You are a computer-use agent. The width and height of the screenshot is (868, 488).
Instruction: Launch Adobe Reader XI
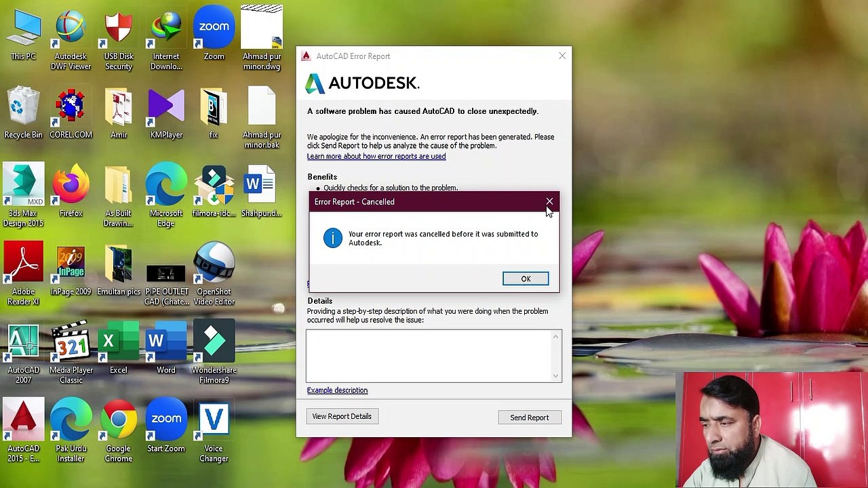coord(23,274)
